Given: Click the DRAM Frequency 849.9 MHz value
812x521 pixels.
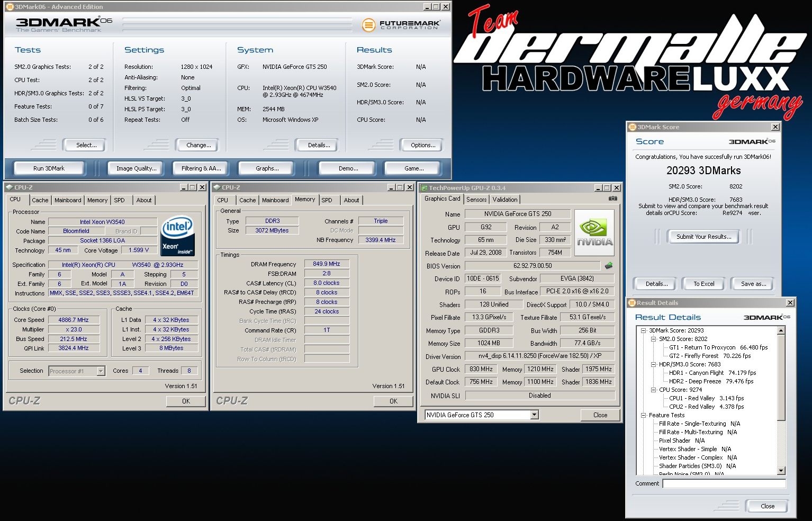Looking at the screenshot, I should 327,264.
